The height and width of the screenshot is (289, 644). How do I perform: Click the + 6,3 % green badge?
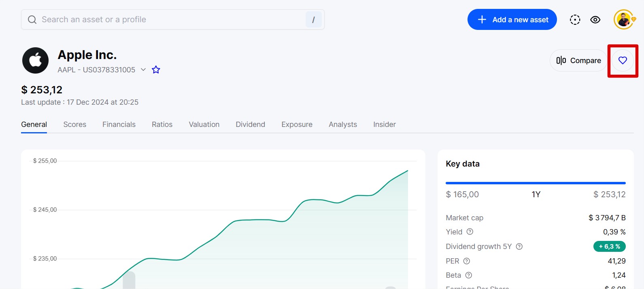[610, 246]
